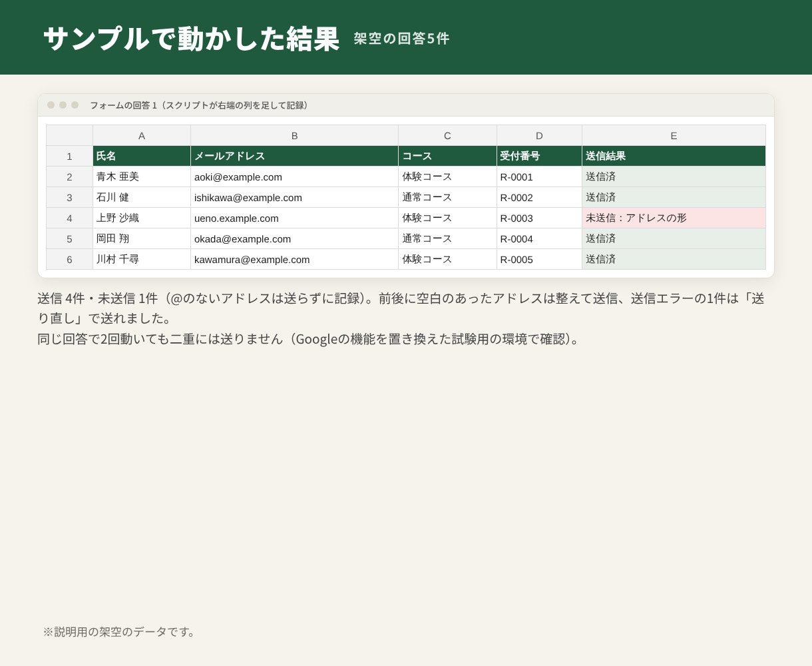
Task: Select course cell in 青木 亜美 row
Action: 448,176
